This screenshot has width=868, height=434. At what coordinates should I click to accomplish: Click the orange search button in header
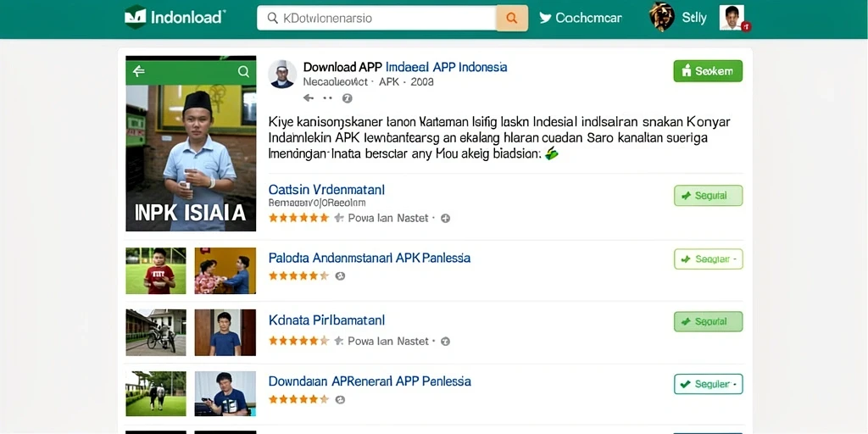click(x=511, y=19)
